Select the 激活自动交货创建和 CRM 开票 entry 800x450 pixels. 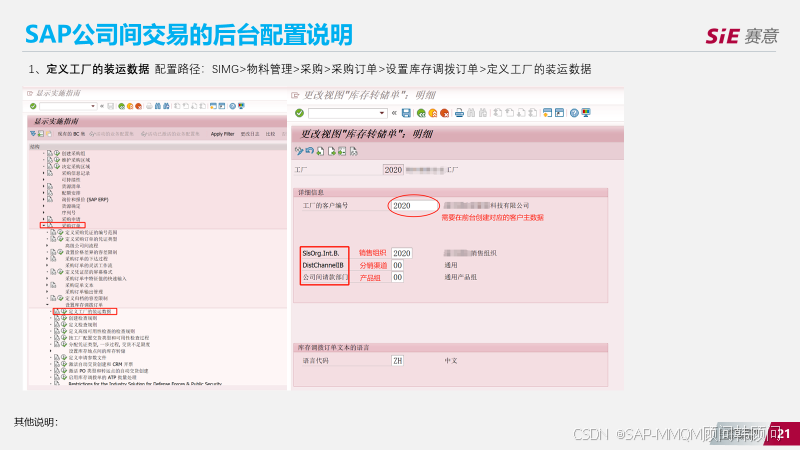(101, 364)
